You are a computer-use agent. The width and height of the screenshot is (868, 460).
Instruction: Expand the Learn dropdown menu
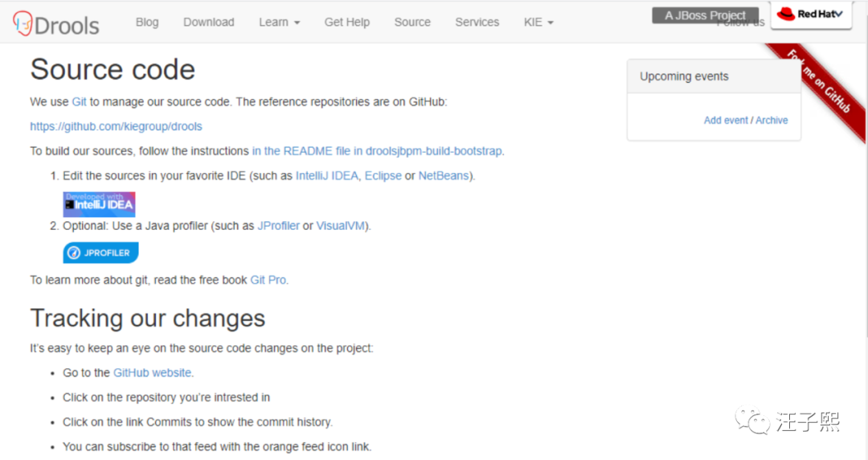[x=280, y=23]
